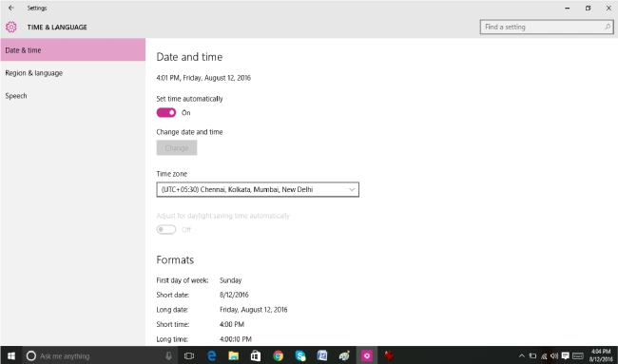Open Task View from the taskbar
The width and height of the screenshot is (618, 364).
coord(189,356)
